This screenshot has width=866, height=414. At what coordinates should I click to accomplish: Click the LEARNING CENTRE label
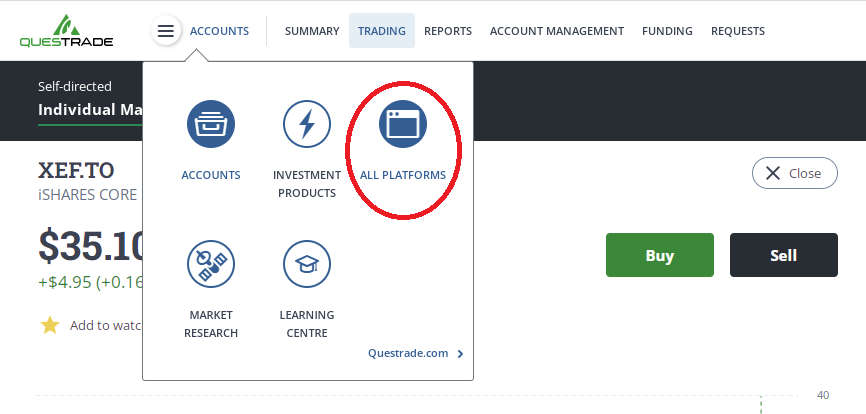tap(307, 324)
